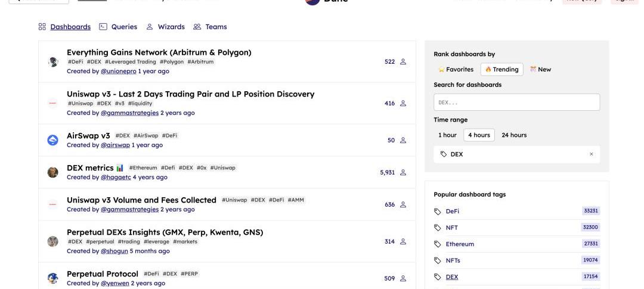The height and width of the screenshot is (289, 644).
Task: Set time range to 1 hour
Action: tap(447, 135)
